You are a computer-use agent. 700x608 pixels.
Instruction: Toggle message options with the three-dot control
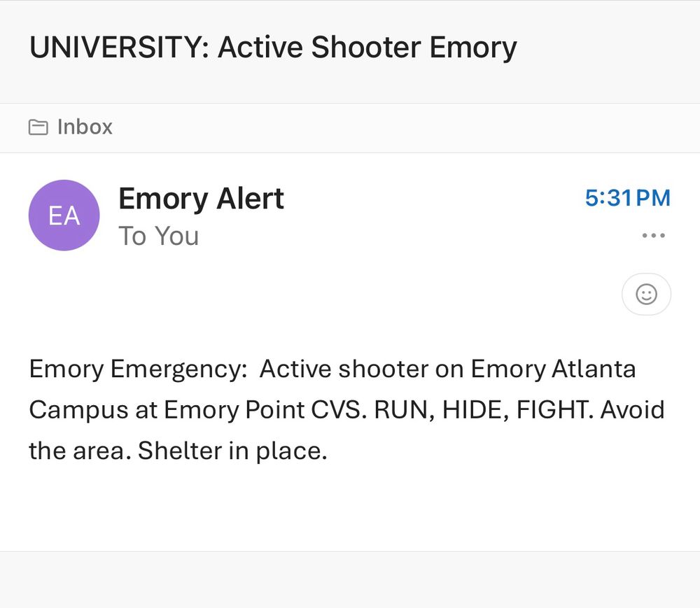click(653, 236)
